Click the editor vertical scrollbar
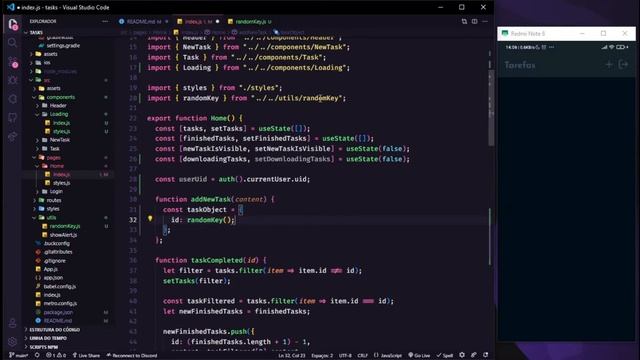Viewport: 640px width, 360px height. (491, 107)
